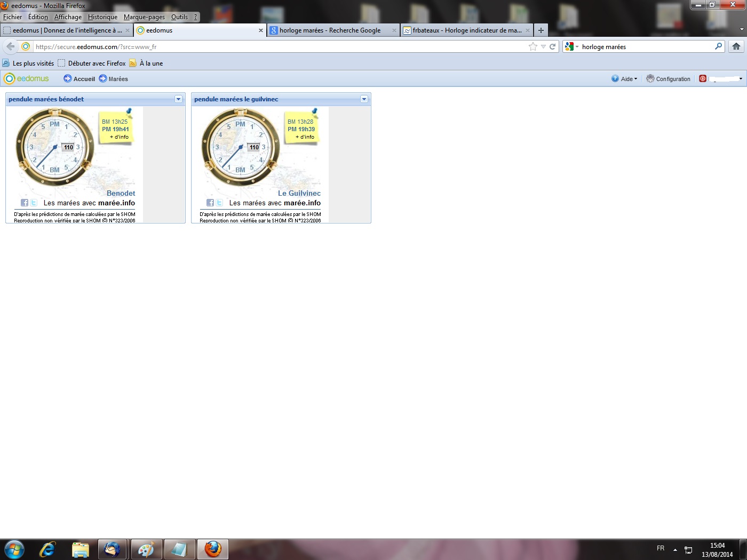Open Internet Explorer from the taskbar
747x560 pixels.
47,549
